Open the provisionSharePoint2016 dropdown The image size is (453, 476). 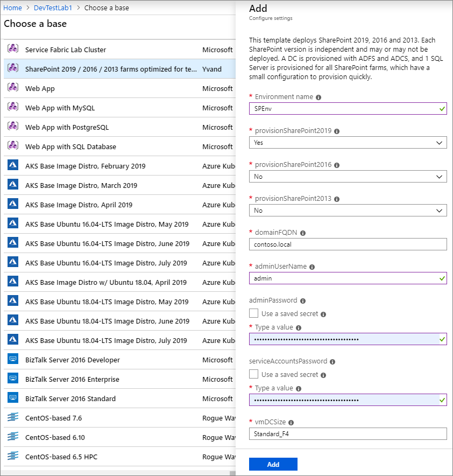pos(348,177)
